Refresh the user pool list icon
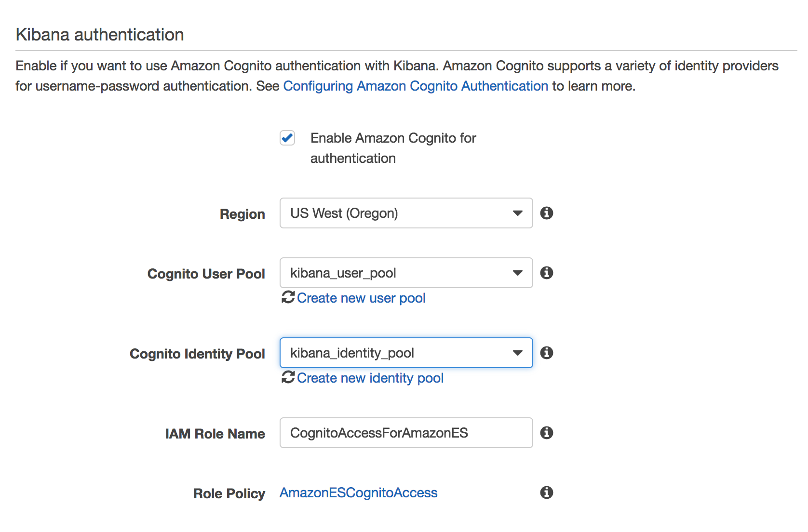Viewport: 808px width, 532px height. point(288,297)
